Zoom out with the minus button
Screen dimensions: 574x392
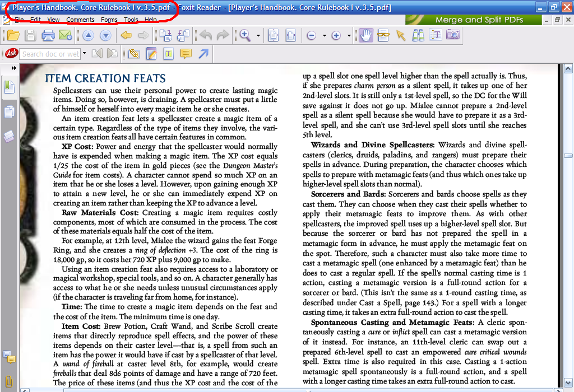point(312,35)
